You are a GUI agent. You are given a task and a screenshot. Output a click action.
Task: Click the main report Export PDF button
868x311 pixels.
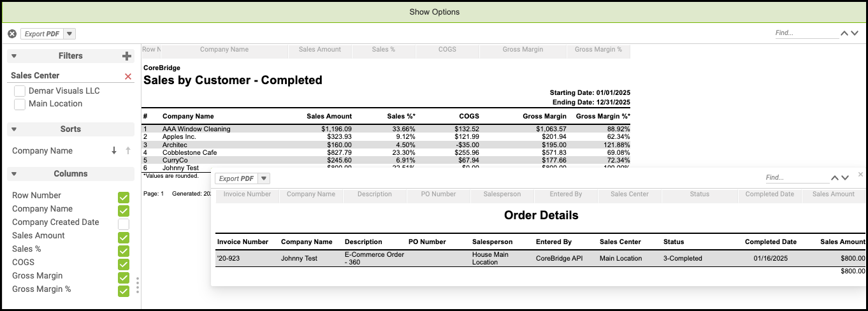43,34
